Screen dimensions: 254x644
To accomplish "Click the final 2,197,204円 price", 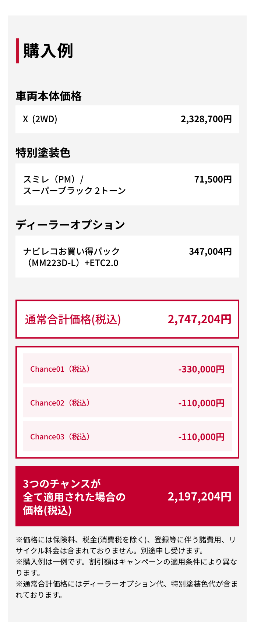I will click(200, 497).
